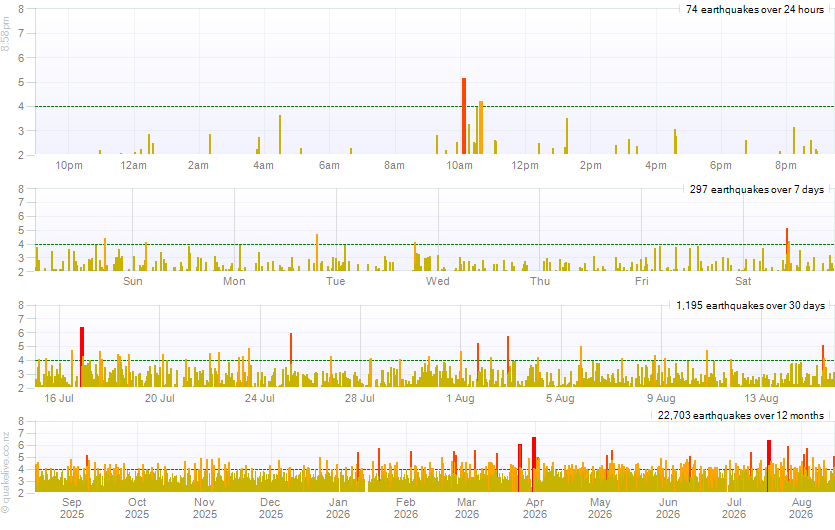The width and height of the screenshot is (835, 530).
Task: Click the 4am axis label
Action: coord(264,166)
